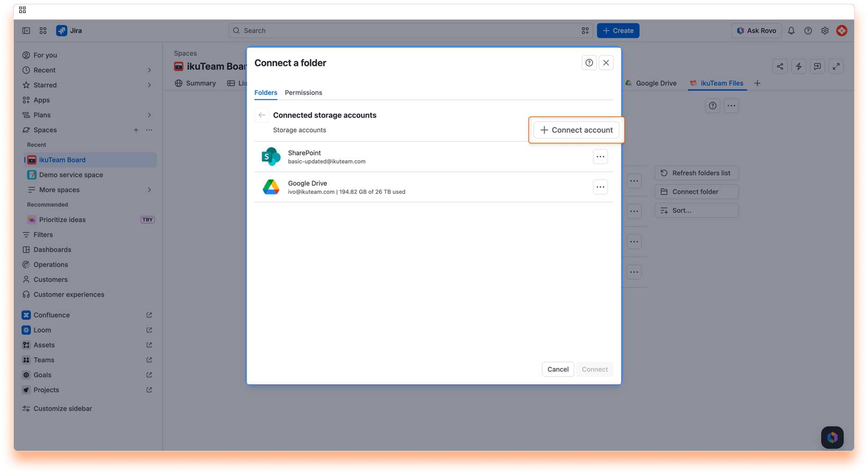
Task: Focus the Search field
Action: point(411,30)
